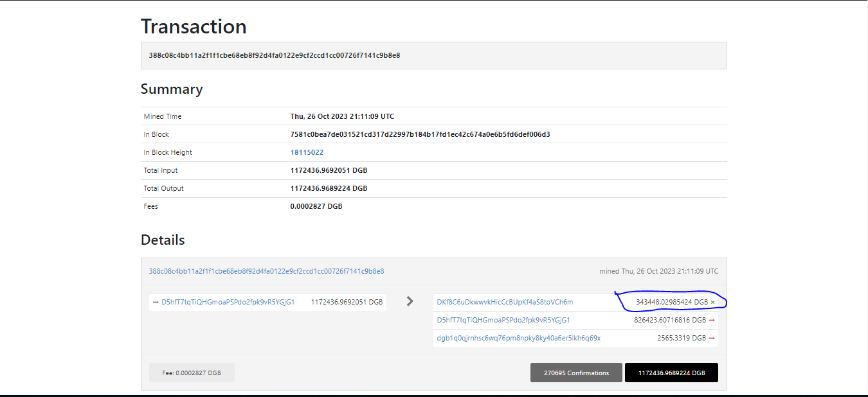This screenshot has height=397, width=868.
Task: Click the red spent arrow on 2565.3319 DGB output
Action: (x=712, y=338)
